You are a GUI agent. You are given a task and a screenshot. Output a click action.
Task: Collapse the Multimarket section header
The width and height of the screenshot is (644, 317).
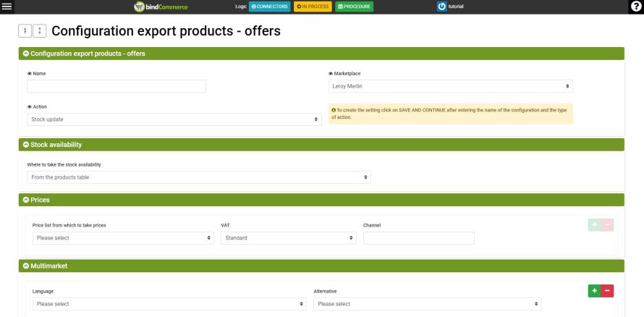[26, 266]
